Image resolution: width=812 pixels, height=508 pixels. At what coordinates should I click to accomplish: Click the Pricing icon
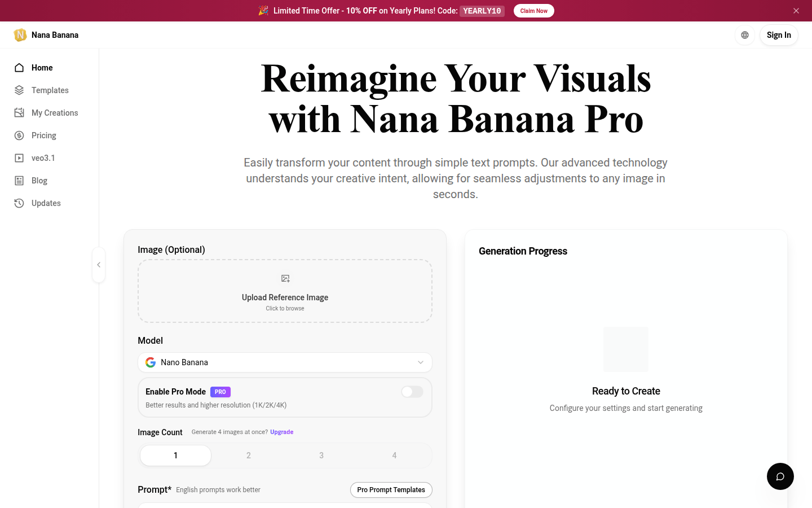[19, 135]
